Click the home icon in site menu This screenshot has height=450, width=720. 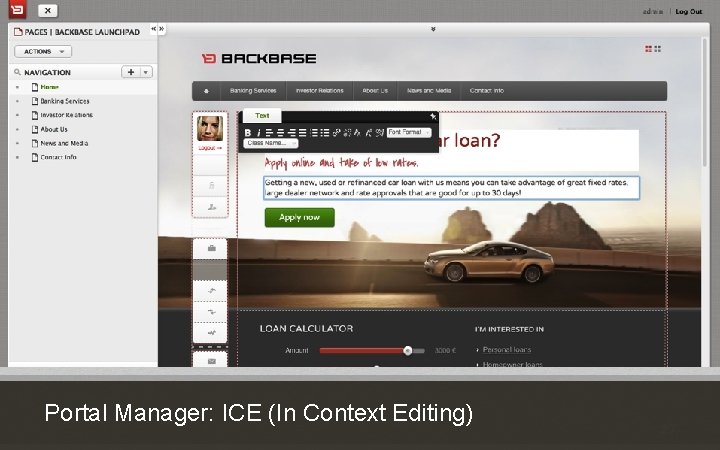tap(206, 91)
